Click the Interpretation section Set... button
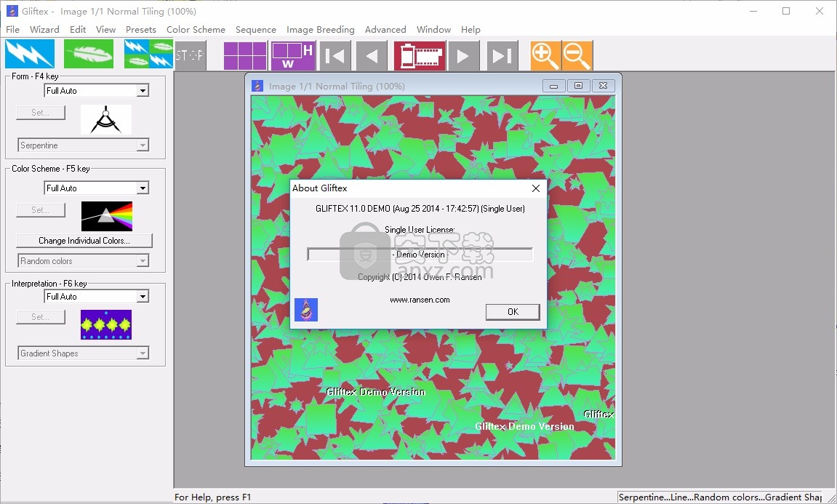This screenshot has width=837, height=504. pyautogui.click(x=41, y=316)
